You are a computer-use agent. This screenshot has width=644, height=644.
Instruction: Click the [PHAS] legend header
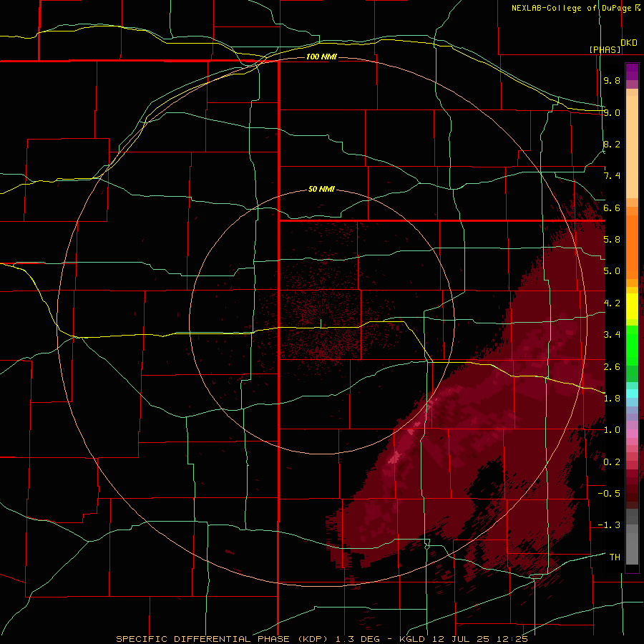pos(605,49)
